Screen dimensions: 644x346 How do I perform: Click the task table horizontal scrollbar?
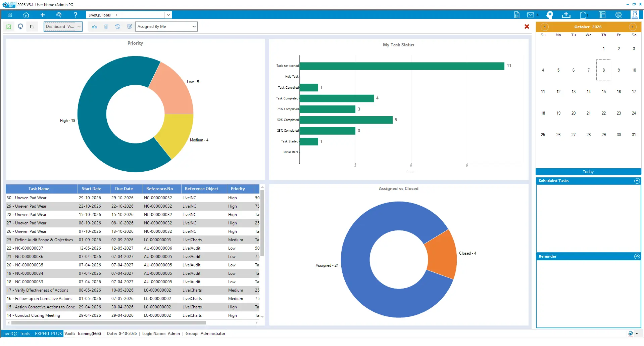pos(109,323)
